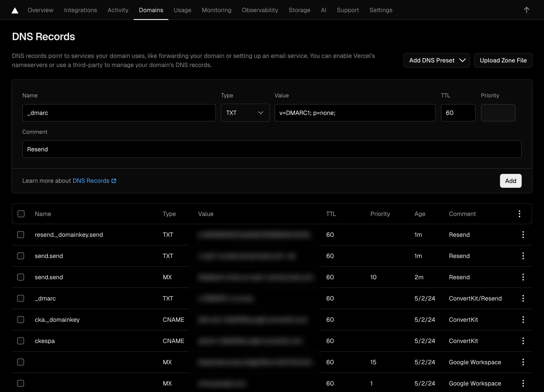This screenshot has width=544, height=392.
Task: Open actions menu for send.send TXT row
Action: click(523, 256)
